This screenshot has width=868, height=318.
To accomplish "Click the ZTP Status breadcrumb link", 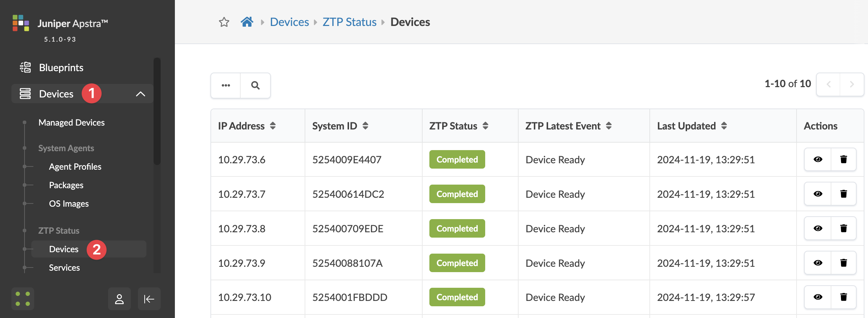I will (x=349, y=22).
